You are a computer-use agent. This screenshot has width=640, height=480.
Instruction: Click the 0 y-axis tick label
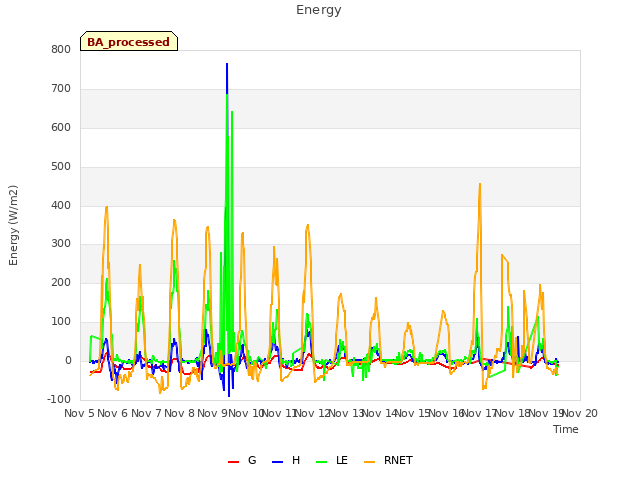(x=68, y=361)
